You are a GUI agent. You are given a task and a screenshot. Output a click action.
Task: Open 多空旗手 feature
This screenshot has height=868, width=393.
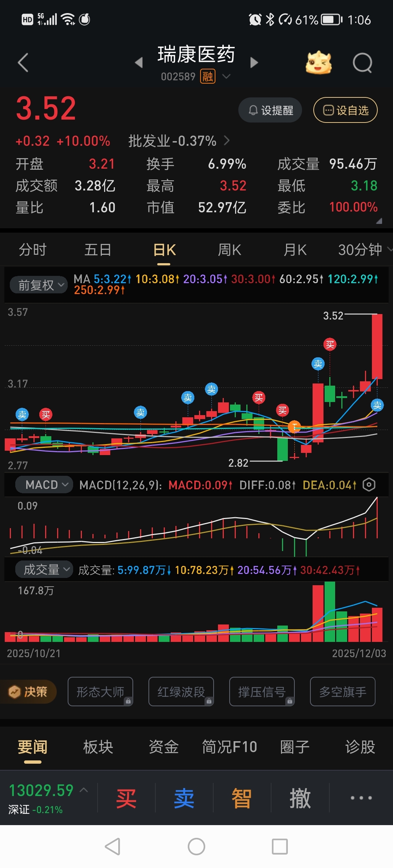point(343,691)
